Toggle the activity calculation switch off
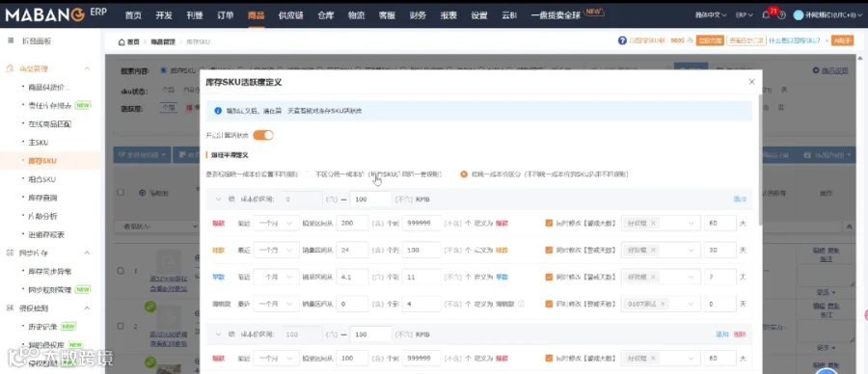868x374 pixels. pyautogui.click(x=263, y=135)
